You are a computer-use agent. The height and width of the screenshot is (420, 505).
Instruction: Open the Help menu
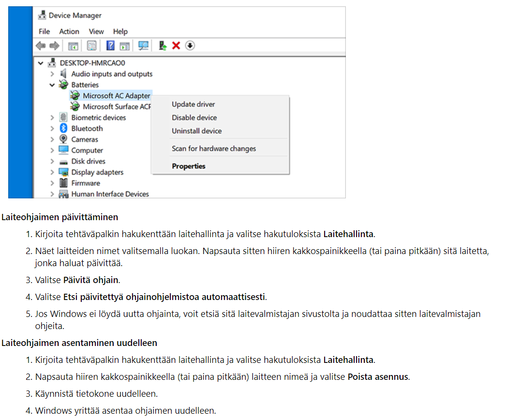[x=120, y=31]
